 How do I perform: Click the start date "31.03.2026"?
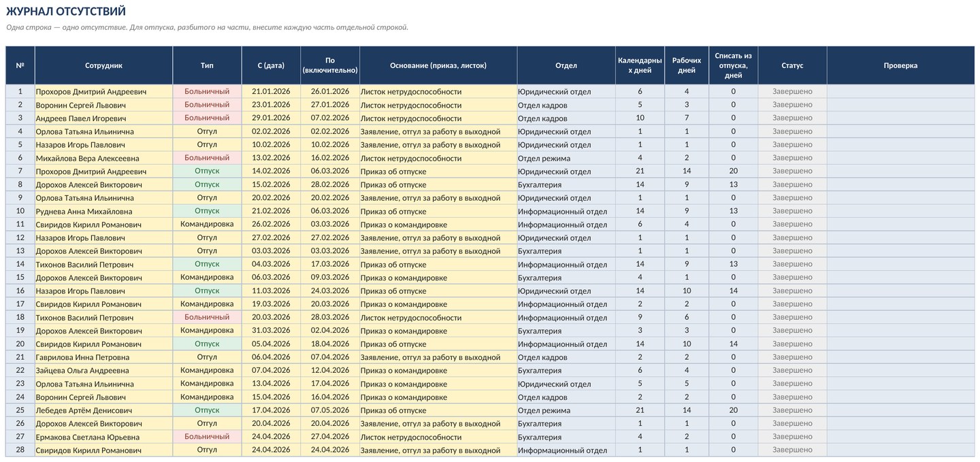[x=271, y=331]
